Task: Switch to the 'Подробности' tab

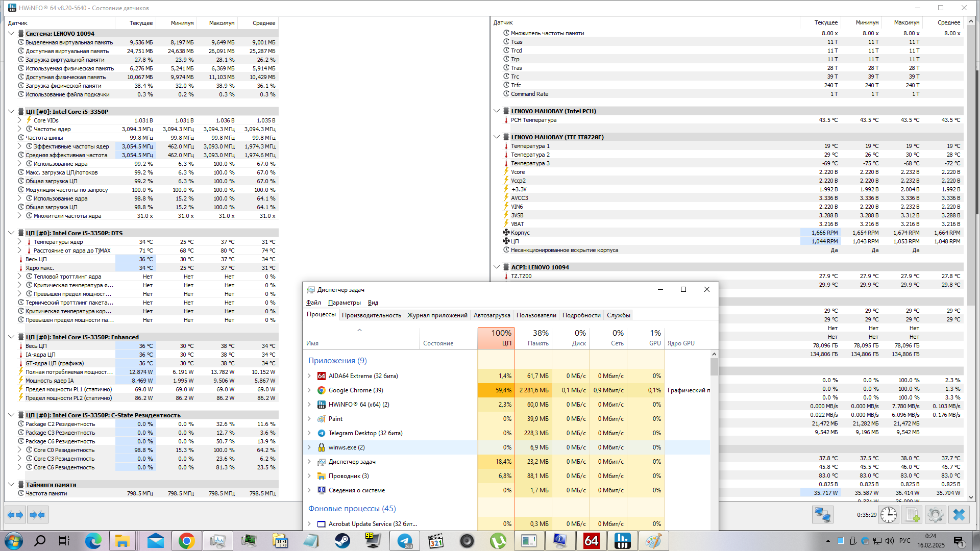Action: [581, 315]
